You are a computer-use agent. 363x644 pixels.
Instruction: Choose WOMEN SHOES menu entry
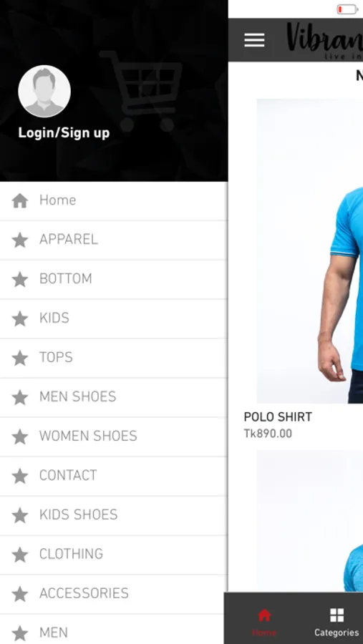click(113, 436)
